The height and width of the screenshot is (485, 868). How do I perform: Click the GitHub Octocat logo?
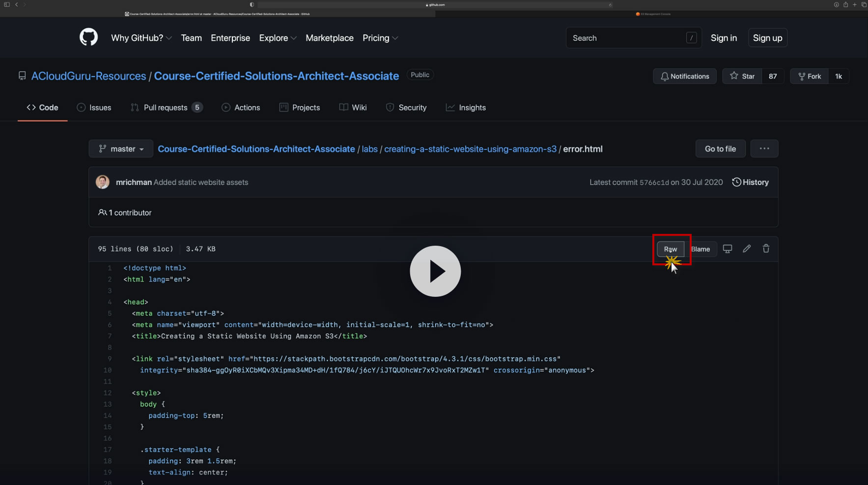pyautogui.click(x=88, y=37)
